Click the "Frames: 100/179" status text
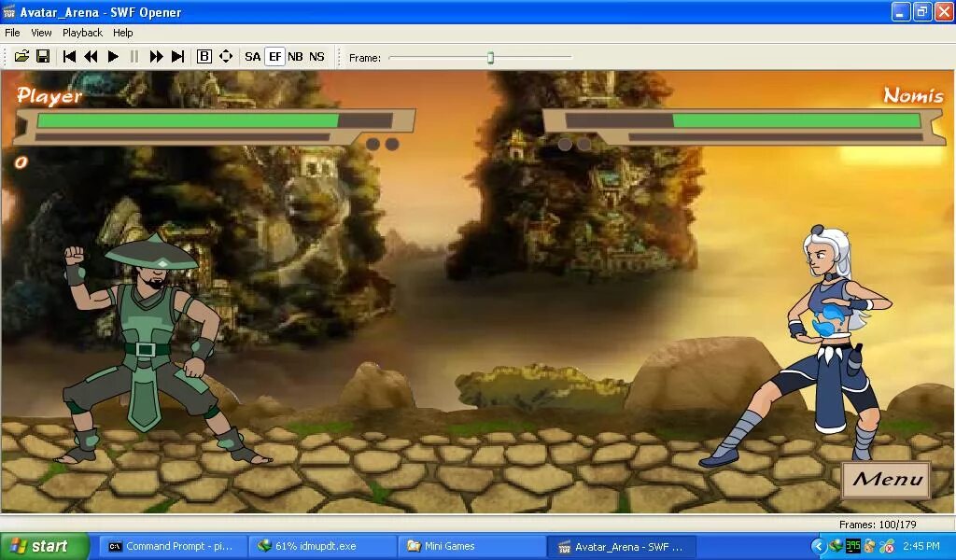Viewport: 956px width, 560px height. [x=878, y=524]
